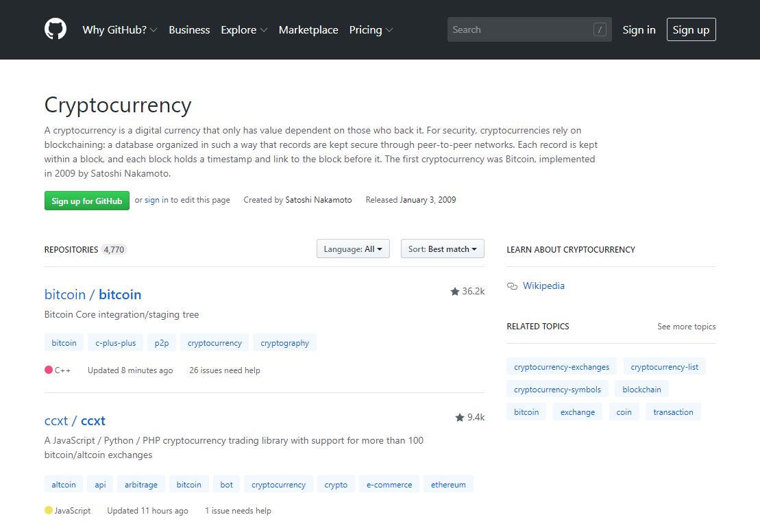Click the Cryptocurrency page heading

(118, 105)
